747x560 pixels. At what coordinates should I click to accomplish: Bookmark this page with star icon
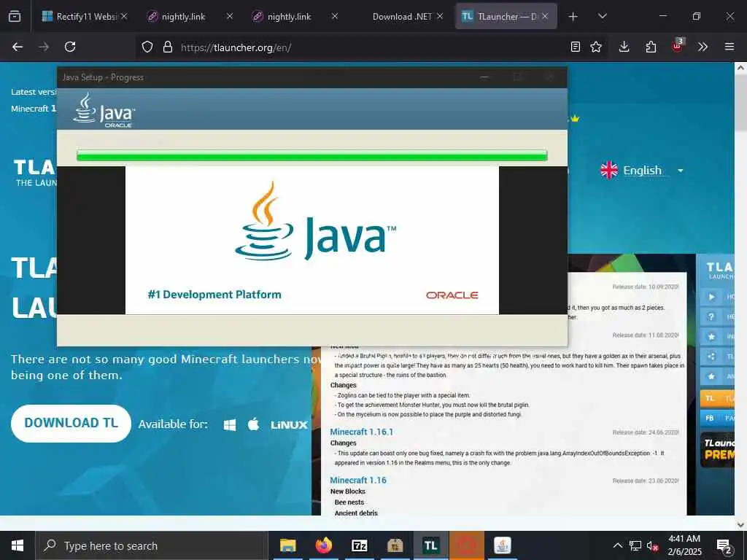596,47
